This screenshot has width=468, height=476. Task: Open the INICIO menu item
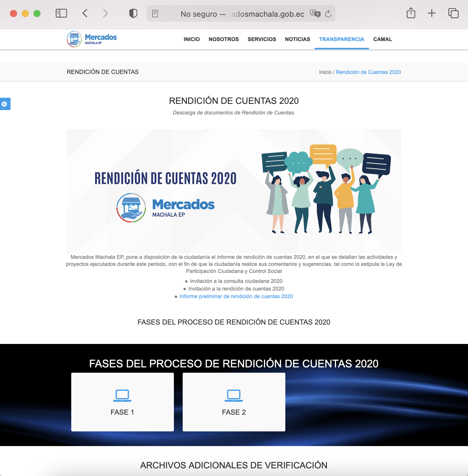click(x=191, y=39)
